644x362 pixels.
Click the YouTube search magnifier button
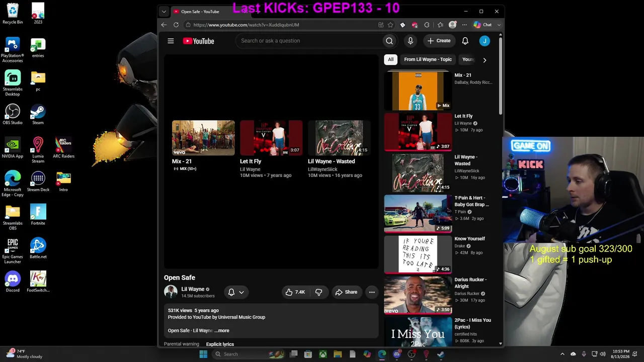point(389,41)
